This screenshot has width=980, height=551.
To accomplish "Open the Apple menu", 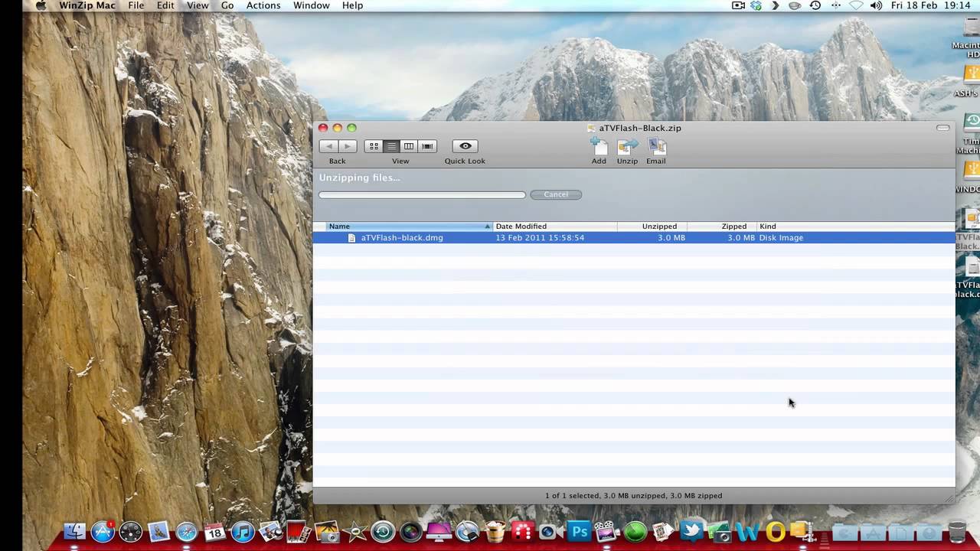I will coord(41,5).
